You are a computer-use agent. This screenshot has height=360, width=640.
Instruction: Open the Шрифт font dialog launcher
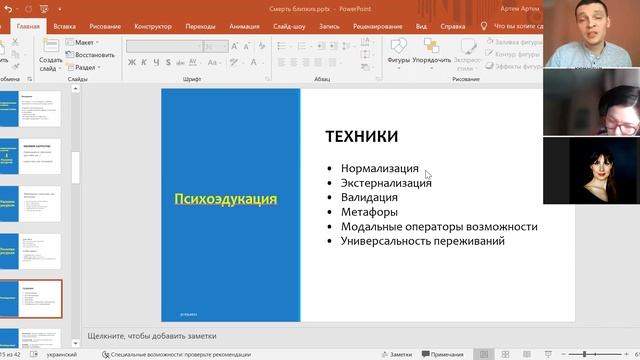[268, 79]
